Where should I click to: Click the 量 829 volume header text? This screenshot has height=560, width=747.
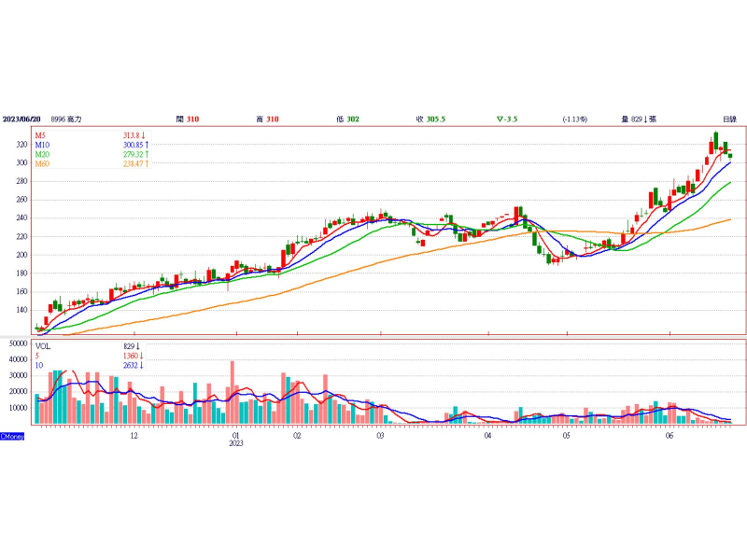641,119
